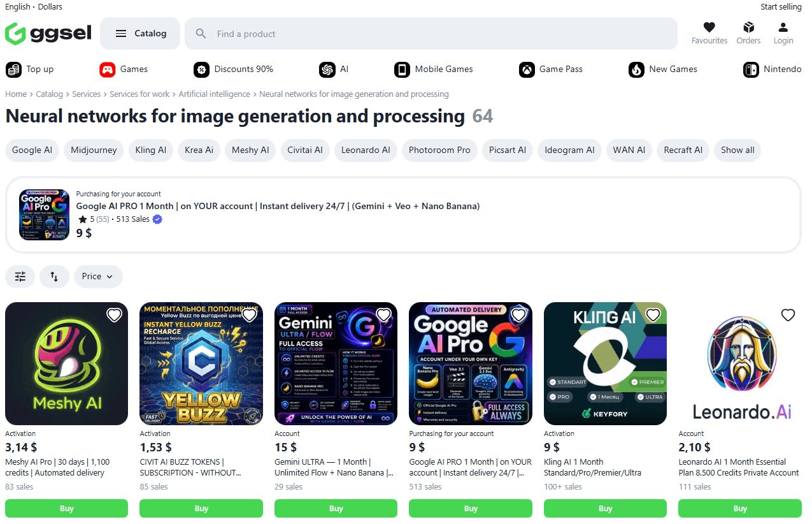Screen dimensions: 812x524
Task: Open the Price dropdown filter
Action: point(98,277)
